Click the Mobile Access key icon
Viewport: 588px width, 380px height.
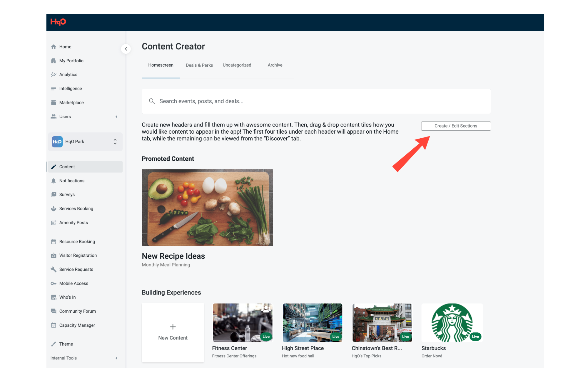click(54, 283)
